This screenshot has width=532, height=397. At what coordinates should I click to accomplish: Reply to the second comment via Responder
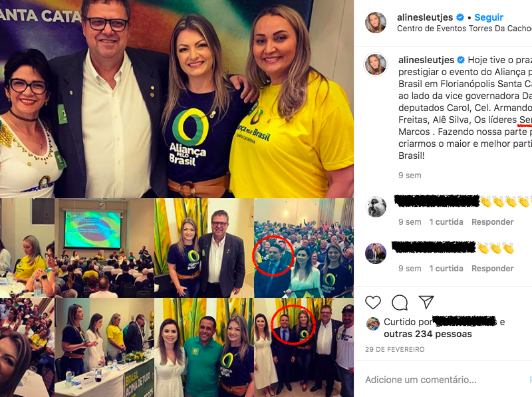click(492, 269)
